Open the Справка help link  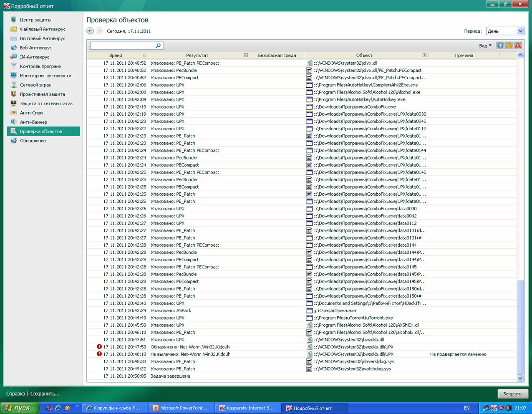pos(15,394)
